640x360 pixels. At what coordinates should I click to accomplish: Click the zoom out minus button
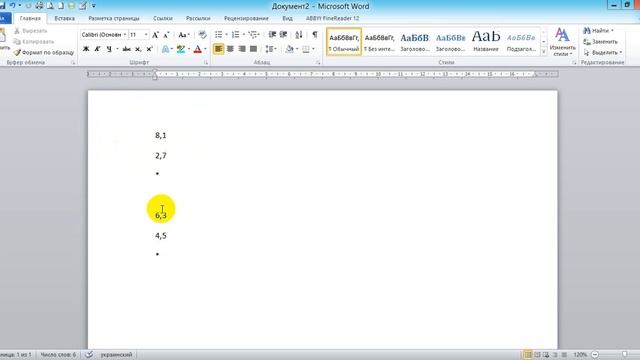(595, 355)
